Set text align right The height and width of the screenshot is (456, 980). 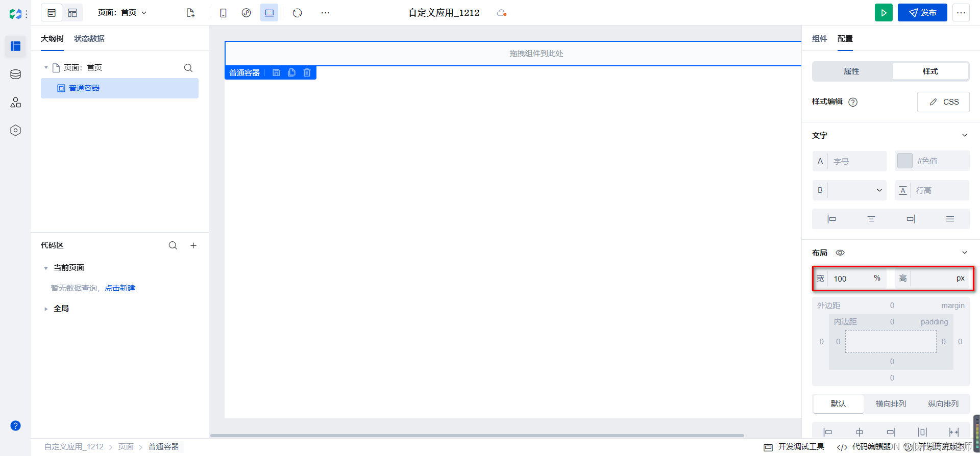[x=911, y=219]
